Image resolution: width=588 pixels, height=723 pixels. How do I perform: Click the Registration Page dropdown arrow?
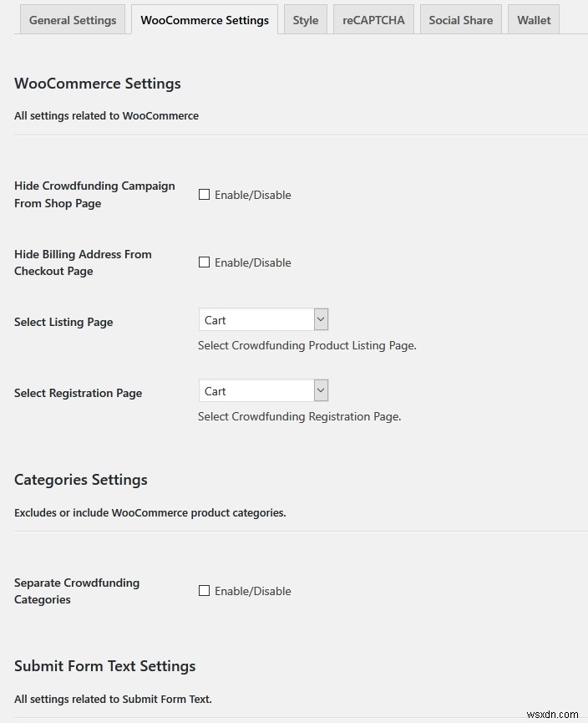click(x=320, y=390)
